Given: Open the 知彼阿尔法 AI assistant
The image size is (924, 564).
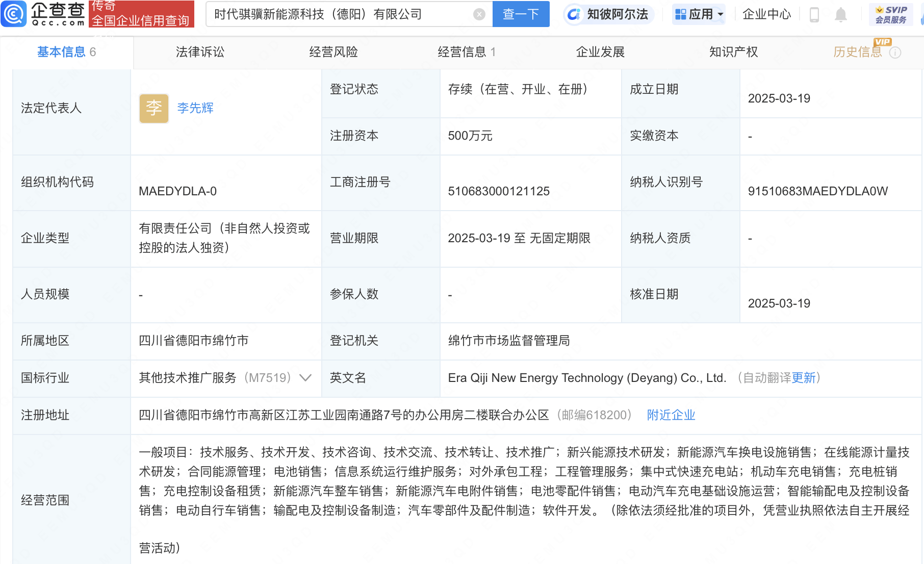Looking at the screenshot, I should click(x=608, y=14).
